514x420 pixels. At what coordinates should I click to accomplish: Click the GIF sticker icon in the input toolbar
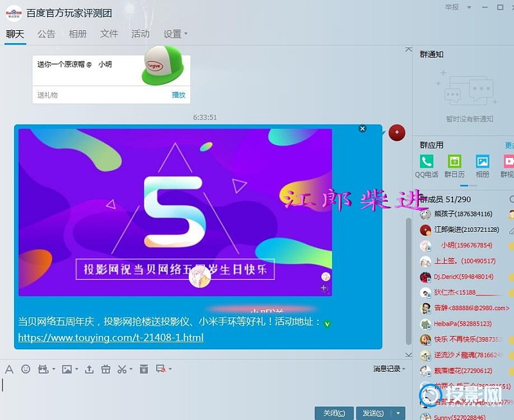(x=43, y=369)
